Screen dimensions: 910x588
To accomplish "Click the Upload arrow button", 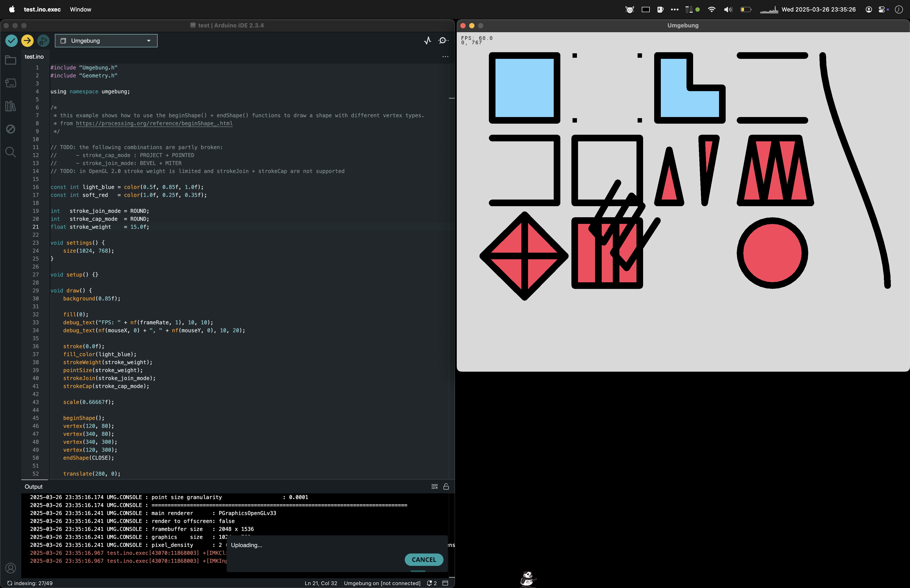I will point(27,40).
